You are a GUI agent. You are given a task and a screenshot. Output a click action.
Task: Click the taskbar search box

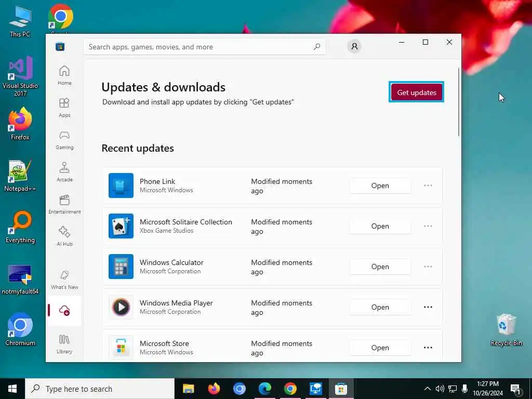pos(100,389)
